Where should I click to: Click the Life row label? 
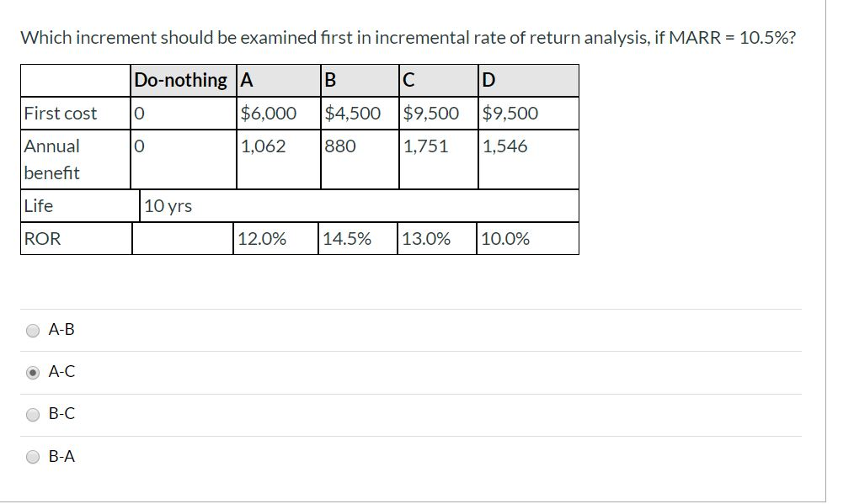click(38, 204)
